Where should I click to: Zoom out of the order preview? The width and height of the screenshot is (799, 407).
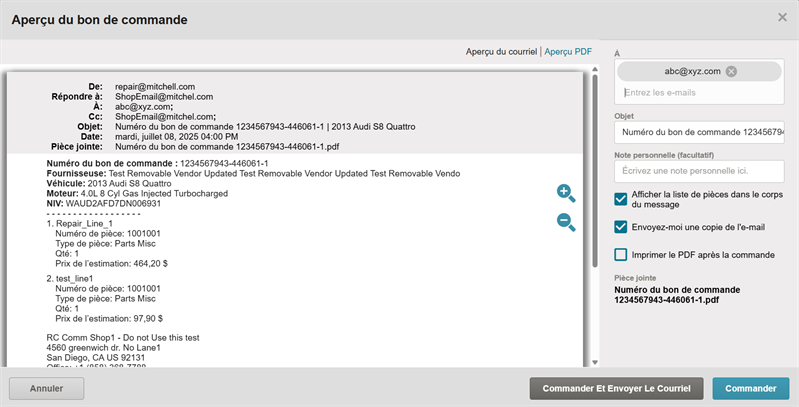pos(565,222)
